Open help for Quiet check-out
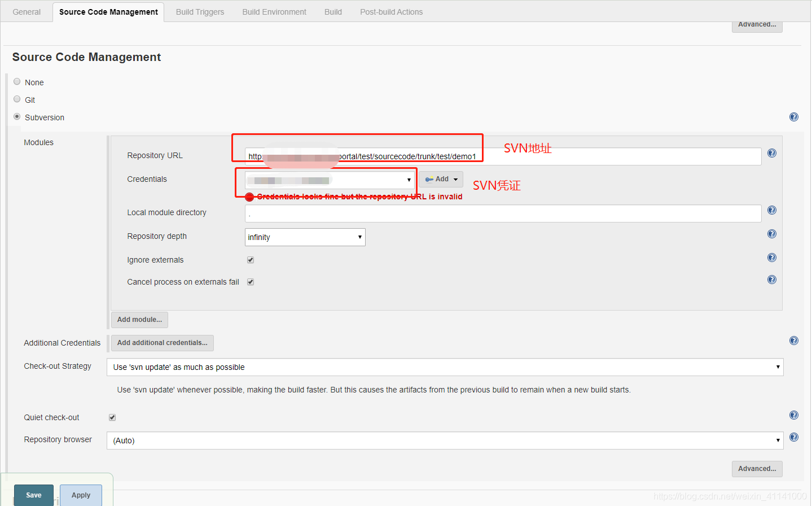The image size is (812, 506). click(x=794, y=415)
